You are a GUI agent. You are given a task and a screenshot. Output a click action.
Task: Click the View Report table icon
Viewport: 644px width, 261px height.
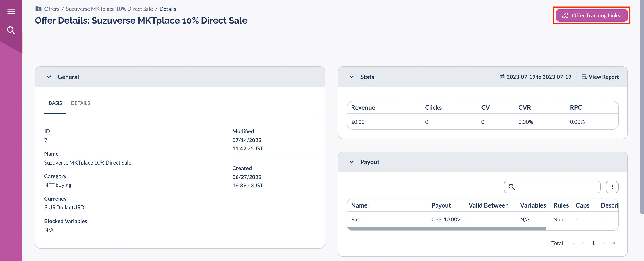coord(584,77)
